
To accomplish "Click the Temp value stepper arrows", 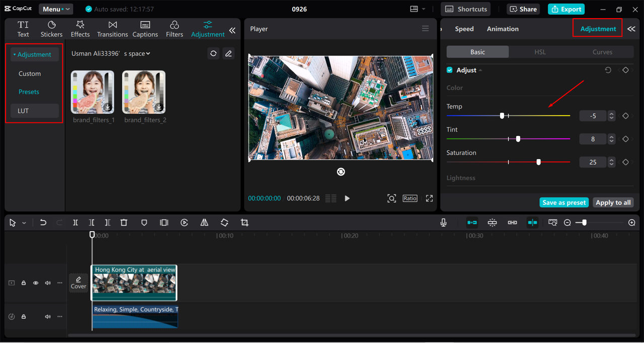I will 611,116.
